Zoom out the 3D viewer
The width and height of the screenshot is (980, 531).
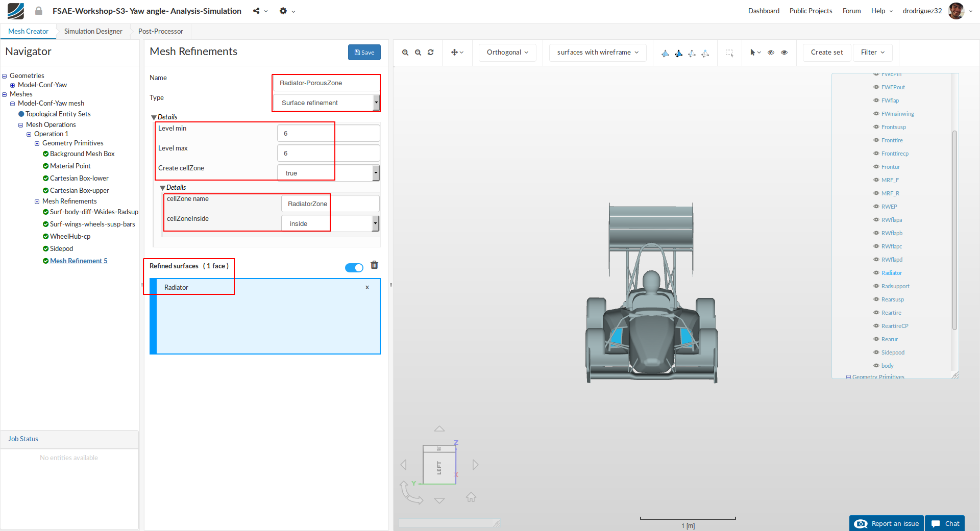pos(418,53)
